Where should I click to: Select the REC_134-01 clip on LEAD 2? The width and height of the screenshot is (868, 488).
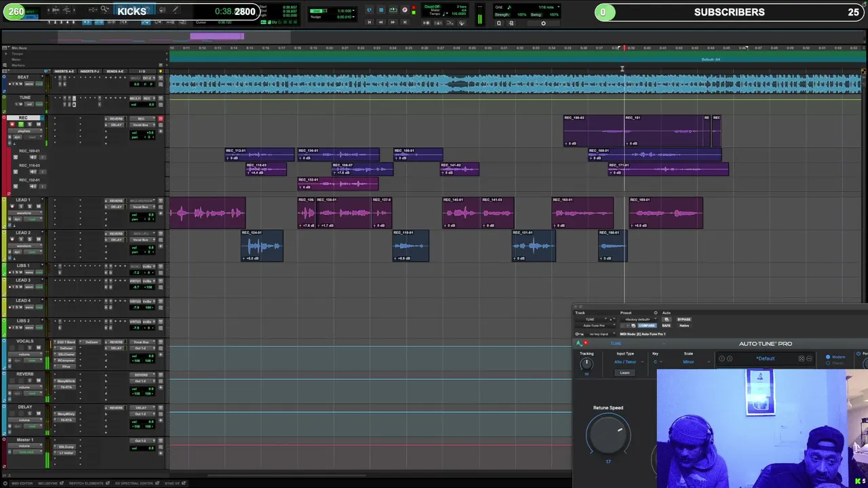262,245
